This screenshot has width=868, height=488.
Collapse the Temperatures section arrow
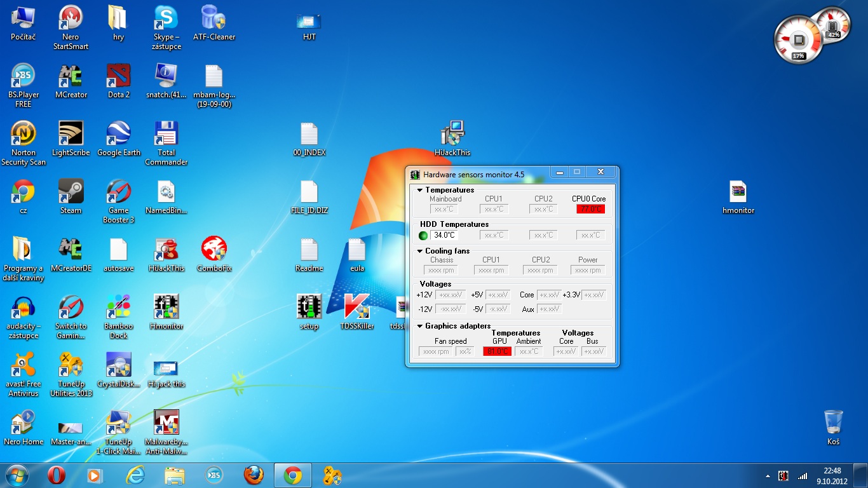[420, 190]
